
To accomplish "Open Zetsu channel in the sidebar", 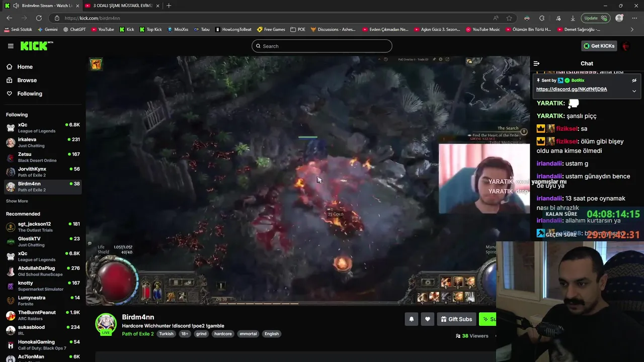I will 43,157.
